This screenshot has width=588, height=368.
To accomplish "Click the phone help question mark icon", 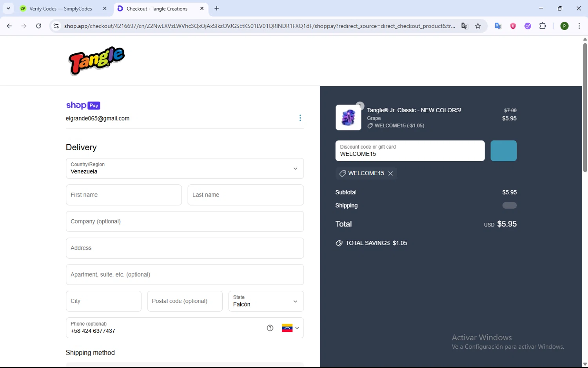I will (270, 328).
